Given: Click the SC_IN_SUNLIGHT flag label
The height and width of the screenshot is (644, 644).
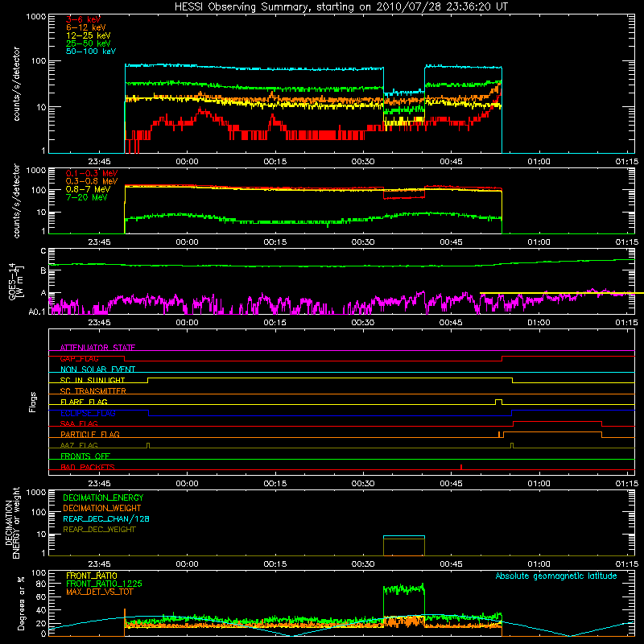Looking at the screenshot, I should coord(93,380).
